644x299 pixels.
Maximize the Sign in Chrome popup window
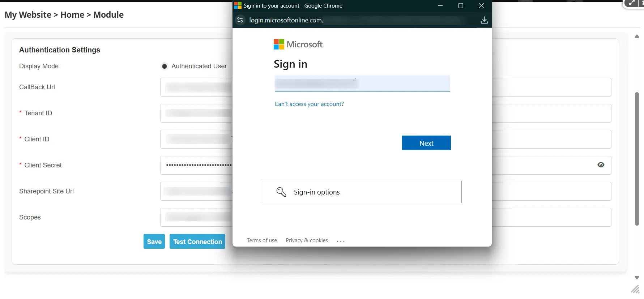tap(461, 5)
